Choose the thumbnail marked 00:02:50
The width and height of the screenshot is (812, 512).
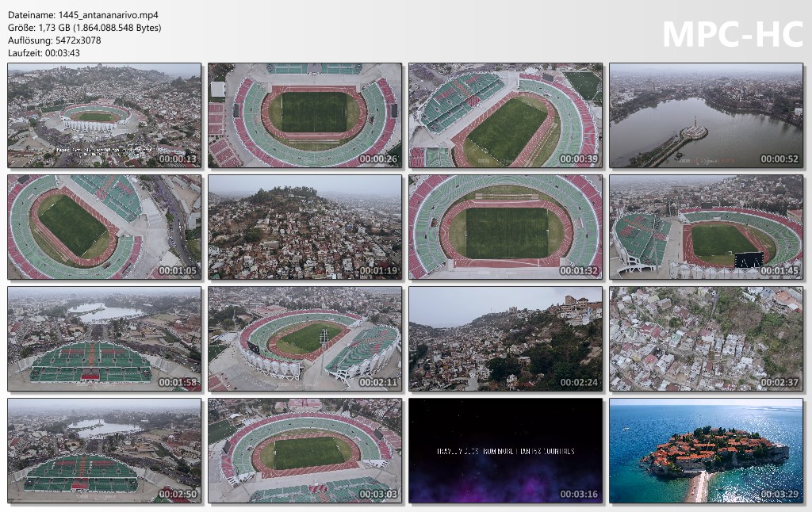[105, 451]
